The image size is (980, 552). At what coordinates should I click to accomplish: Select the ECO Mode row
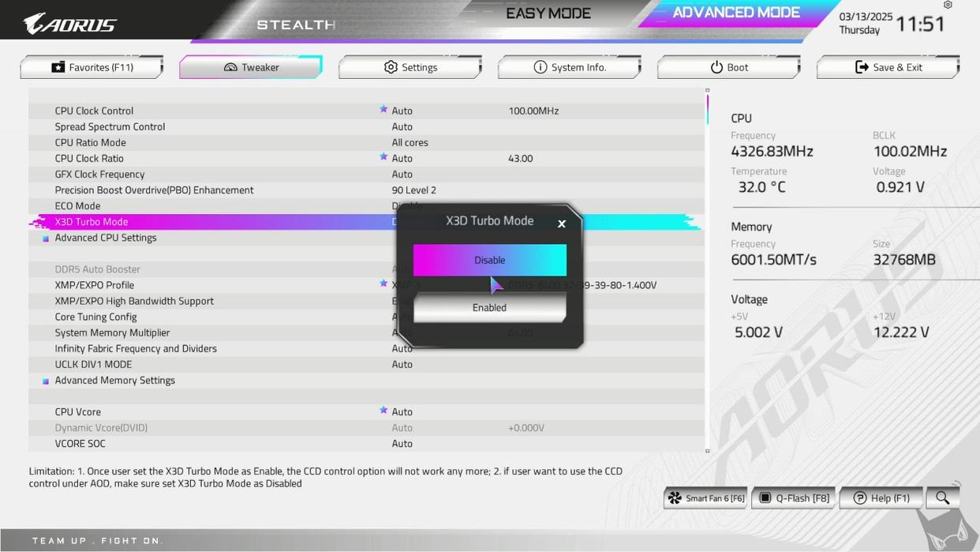[366, 206]
